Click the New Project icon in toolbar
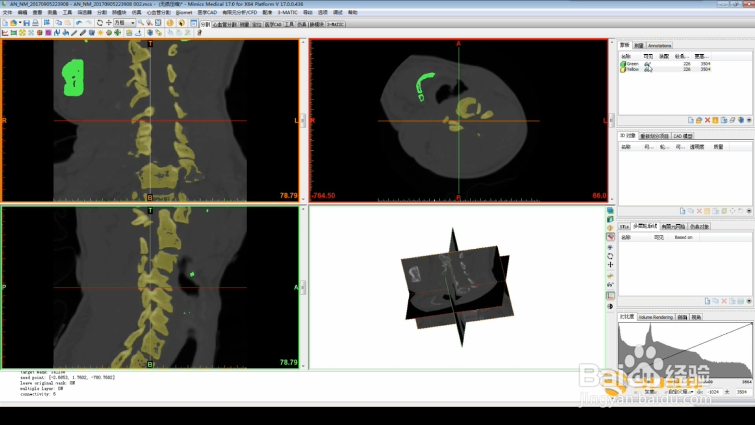 point(5,23)
